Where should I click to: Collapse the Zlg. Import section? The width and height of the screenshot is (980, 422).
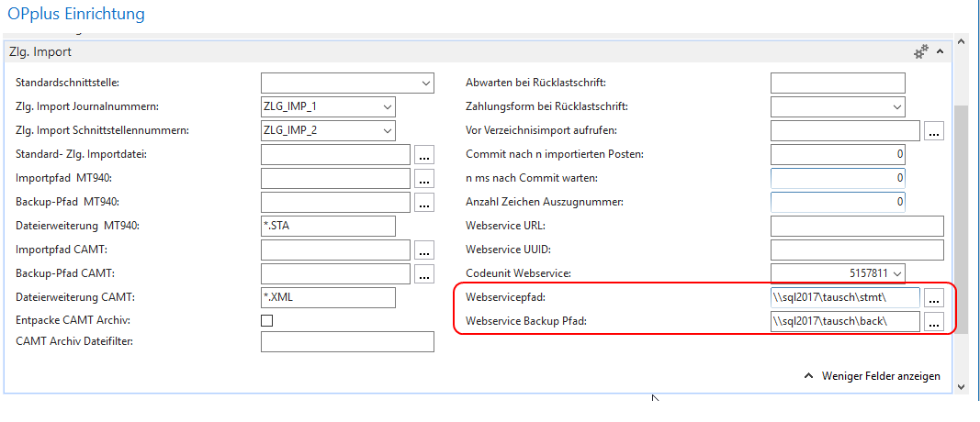point(940,52)
